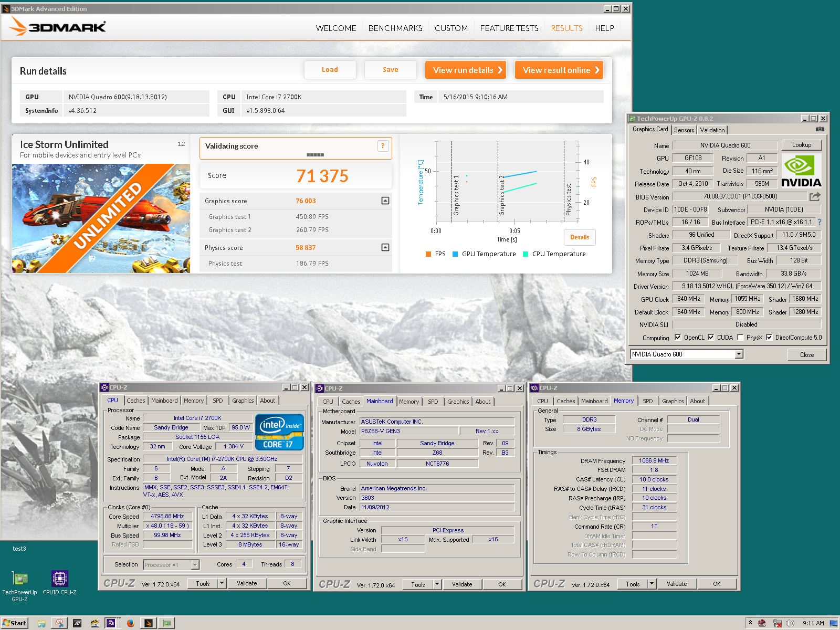Switch to the 3DMark taskbar button
This screenshot has height=630, width=840.
(149, 623)
